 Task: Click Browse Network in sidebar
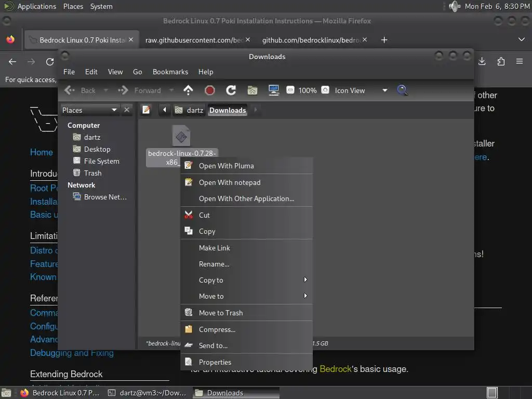pos(105,197)
